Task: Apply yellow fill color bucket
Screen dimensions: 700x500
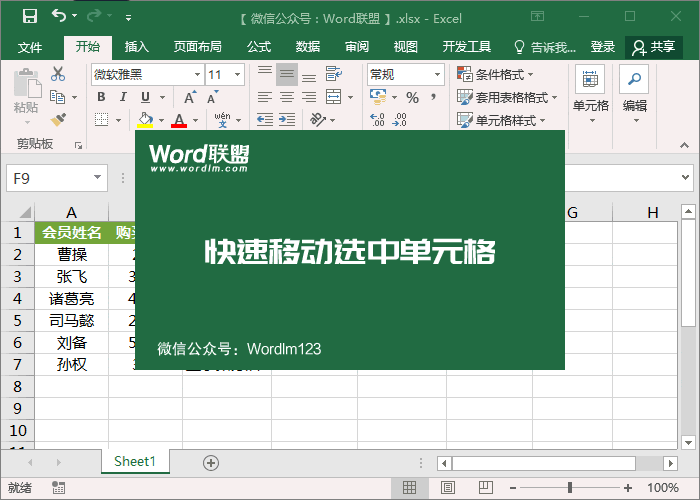Action: coord(145,120)
